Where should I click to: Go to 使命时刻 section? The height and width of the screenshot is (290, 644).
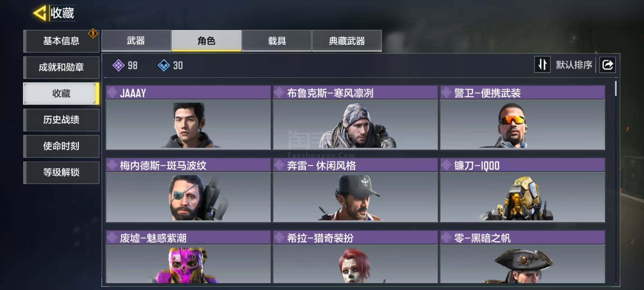point(61,146)
